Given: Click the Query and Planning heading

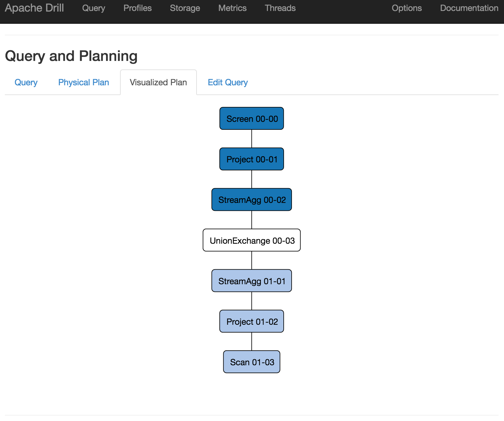Looking at the screenshot, I should point(71,56).
